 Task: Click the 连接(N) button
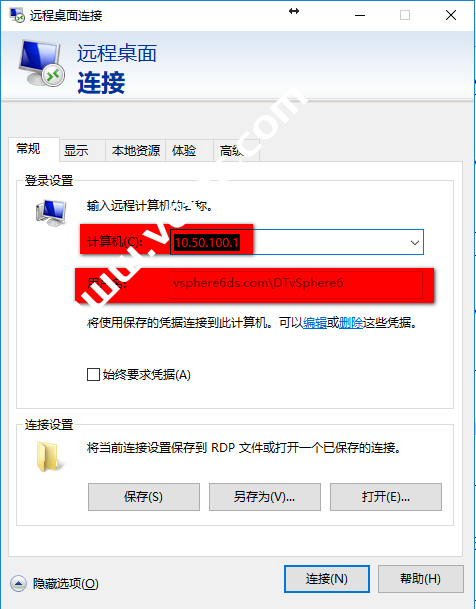coord(327,579)
